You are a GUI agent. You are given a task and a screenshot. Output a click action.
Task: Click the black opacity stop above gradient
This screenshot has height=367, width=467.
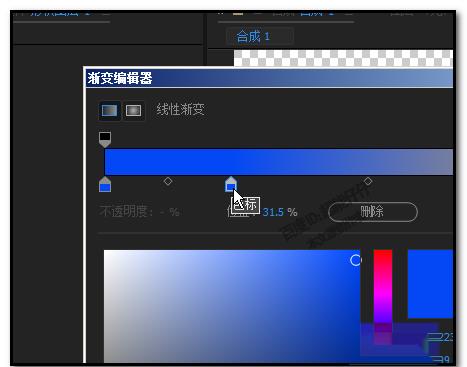(105, 139)
